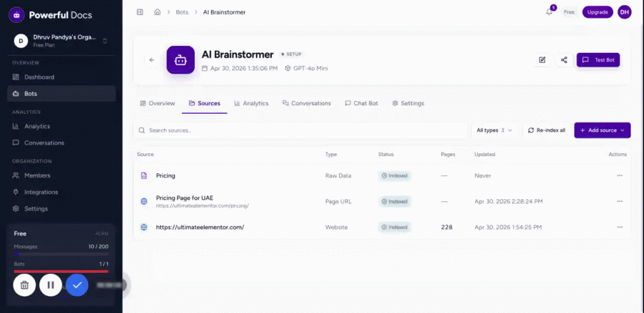
Task: Open Settings in the sidebar
Action: 61,209
